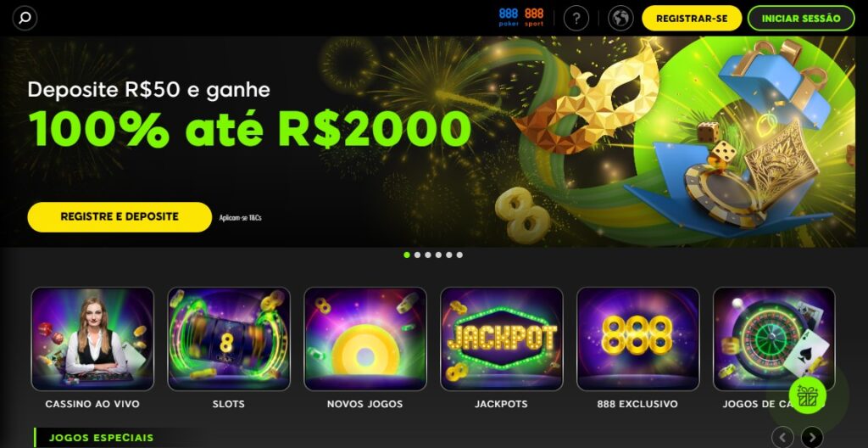Image resolution: width=868 pixels, height=448 pixels.
Task: Open the 888 poker logo link
Action: (509, 17)
